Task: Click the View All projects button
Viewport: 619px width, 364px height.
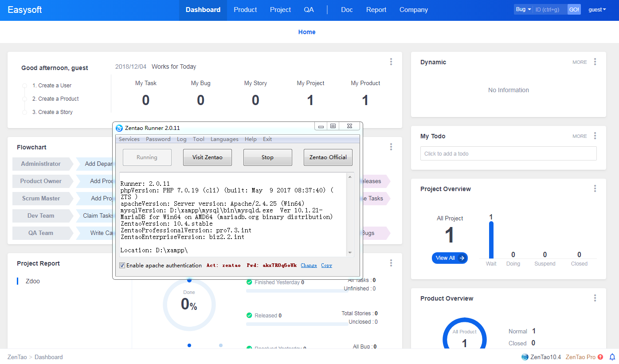Action: point(450,258)
